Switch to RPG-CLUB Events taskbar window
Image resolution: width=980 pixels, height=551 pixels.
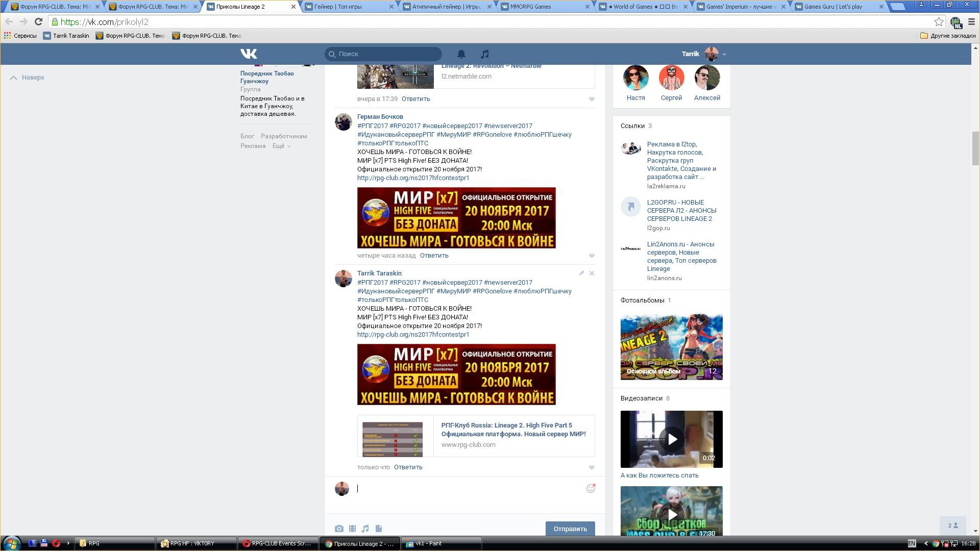point(277,543)
